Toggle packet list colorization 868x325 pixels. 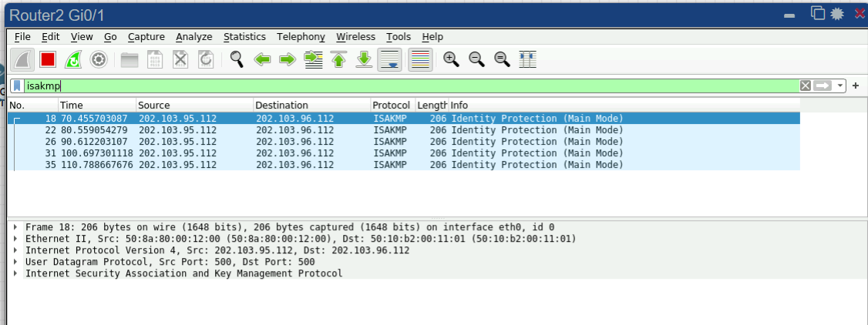tap(420, 59)
